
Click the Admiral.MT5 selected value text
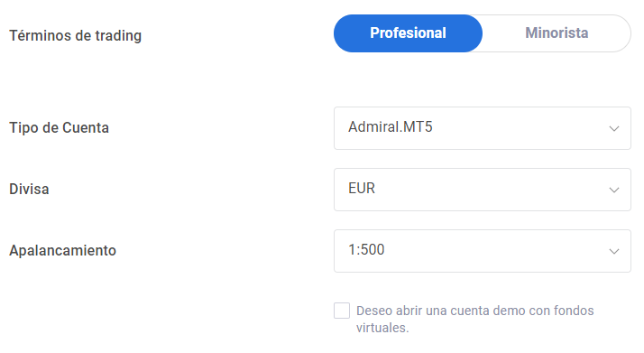click(x=391, y=127)
